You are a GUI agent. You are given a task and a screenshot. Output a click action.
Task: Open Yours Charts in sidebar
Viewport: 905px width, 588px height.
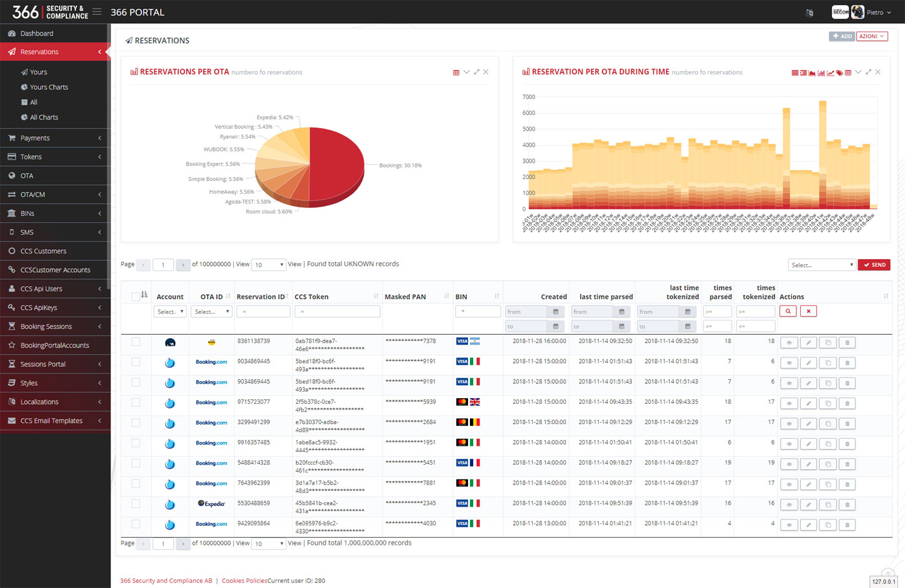tap(49, 87)
